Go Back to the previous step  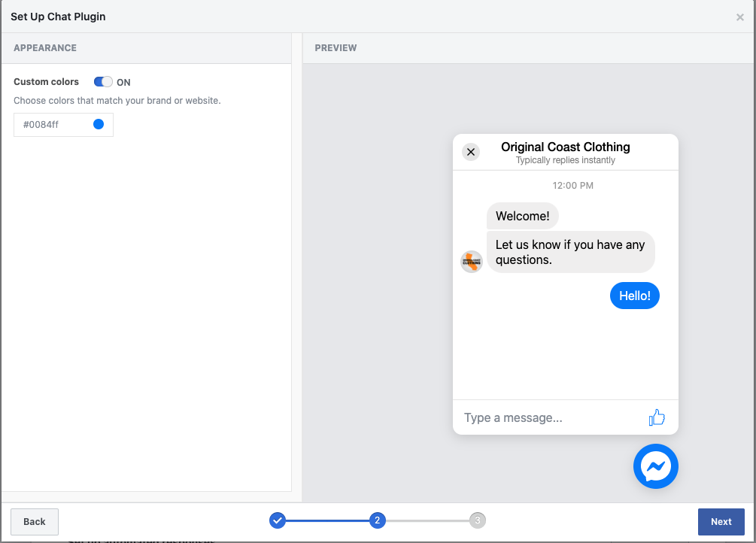click(x=35, y=522)
